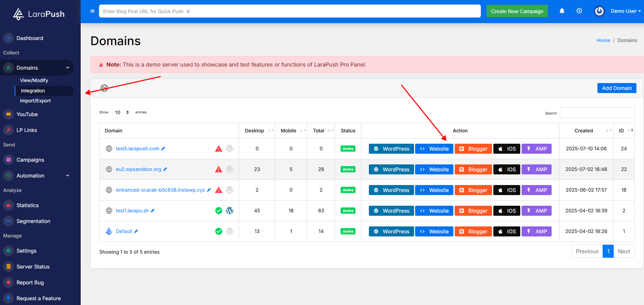Click Website button for Default domain

(x=434, y=231)
